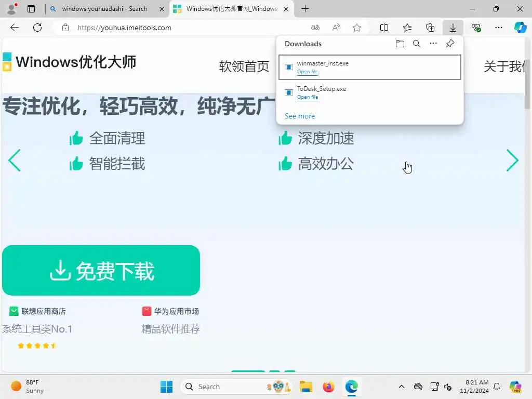Open the profile avatar icon
Screen dimensions: 532x399
pos(12,9)
